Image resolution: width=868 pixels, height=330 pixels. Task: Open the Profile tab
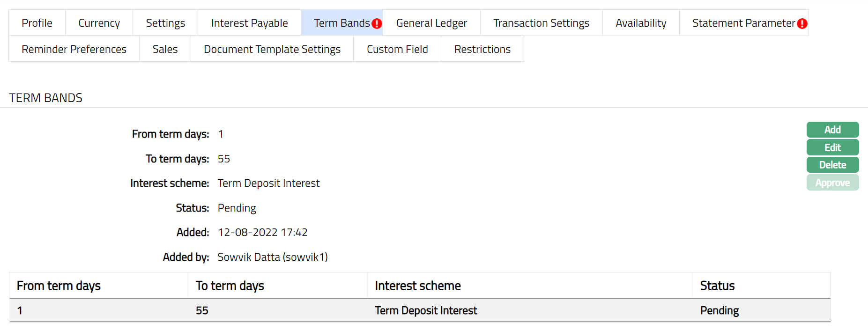point(37,23)
